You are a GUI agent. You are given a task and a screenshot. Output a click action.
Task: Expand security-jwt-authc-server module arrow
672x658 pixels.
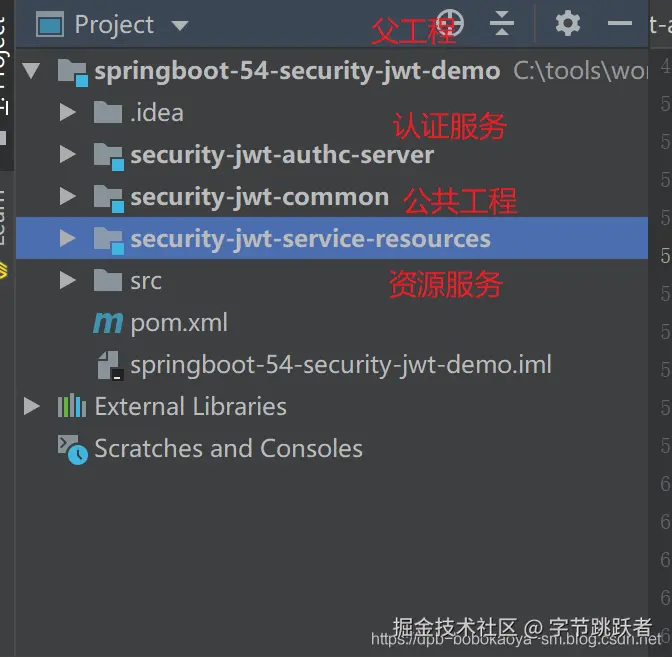tap(68, 154)
